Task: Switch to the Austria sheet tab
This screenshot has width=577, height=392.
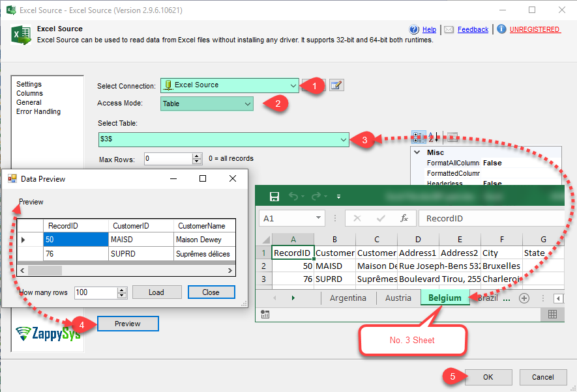Action: pyautogui.click(x=398, y=298)
